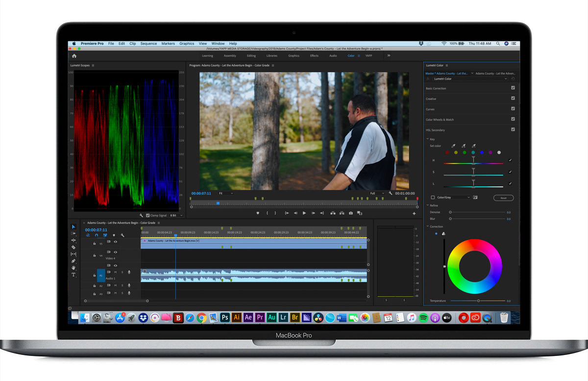Open the Color/Gray dropdown

point(453,198)
